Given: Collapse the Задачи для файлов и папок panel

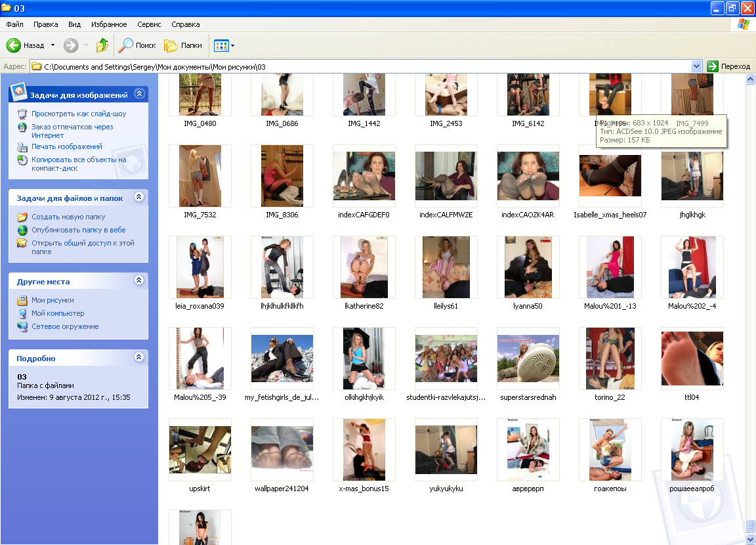Looking at the screenshot, I should click(139, 197).
